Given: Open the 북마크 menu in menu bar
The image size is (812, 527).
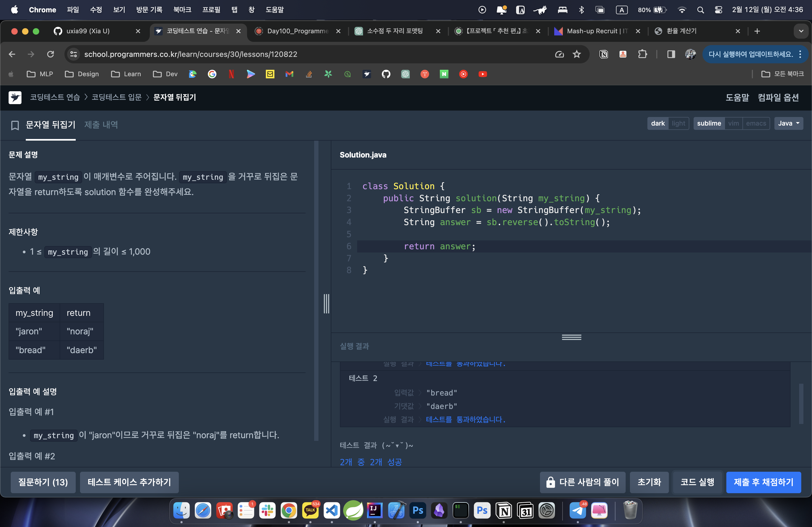Looking at the screenshot, I should (x=182, y=10).
